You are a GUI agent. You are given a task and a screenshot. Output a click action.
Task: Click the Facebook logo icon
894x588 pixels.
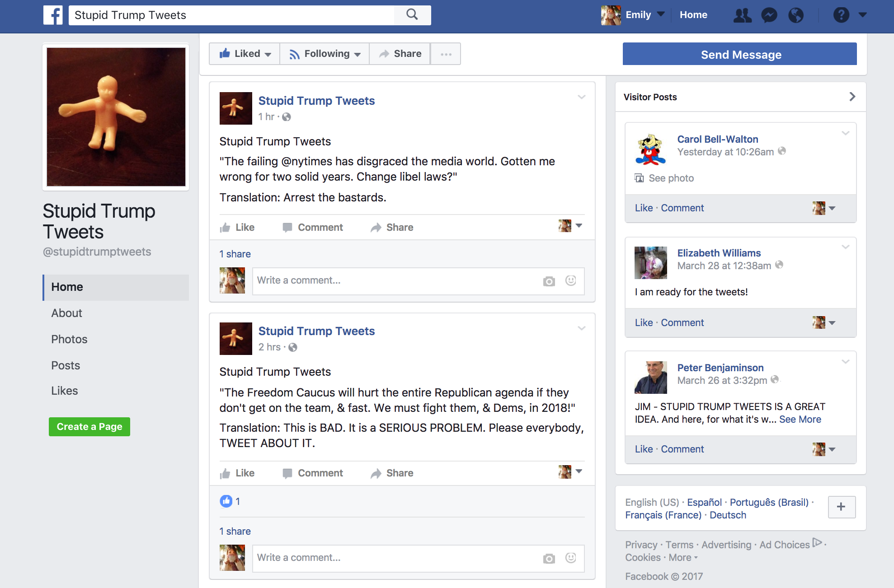pyautogui.click(x=53, y=15)
